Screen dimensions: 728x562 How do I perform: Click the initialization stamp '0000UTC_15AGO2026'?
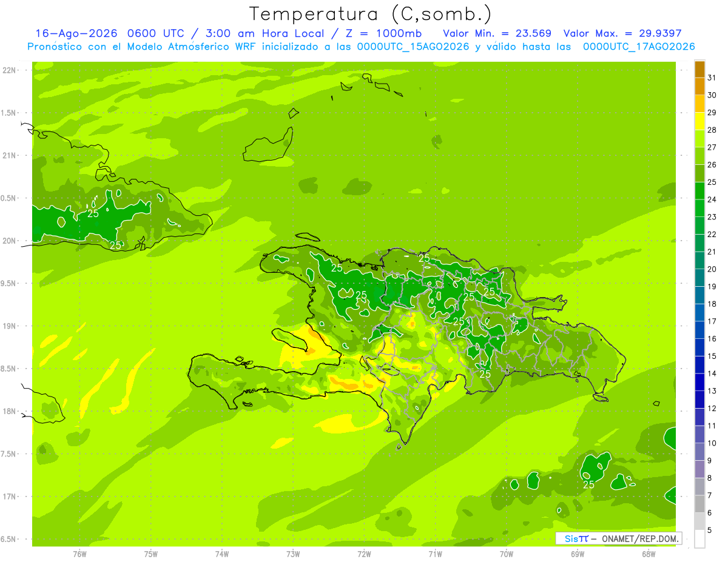coord(413,47)
